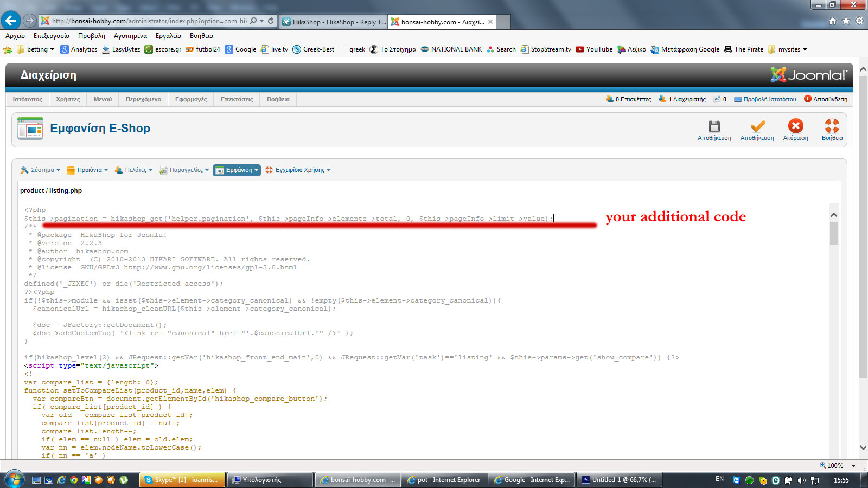Open the Επεξεργασία browser menu
The width and height of the screenshot is (868, 488).
(52, 36)
